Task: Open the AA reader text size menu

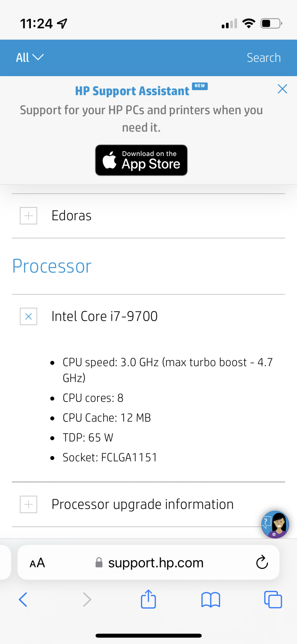Action: click(37, 562)
